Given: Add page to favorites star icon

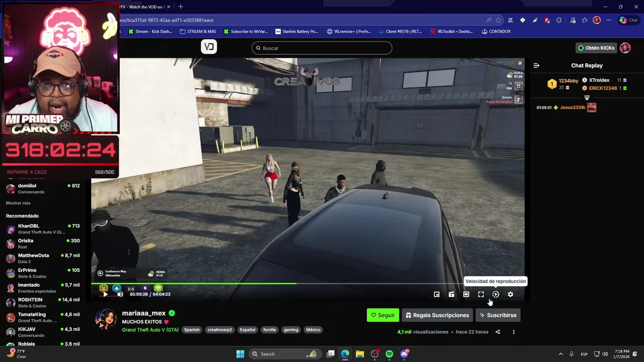Looking at the screenshot, I should 499,20.
